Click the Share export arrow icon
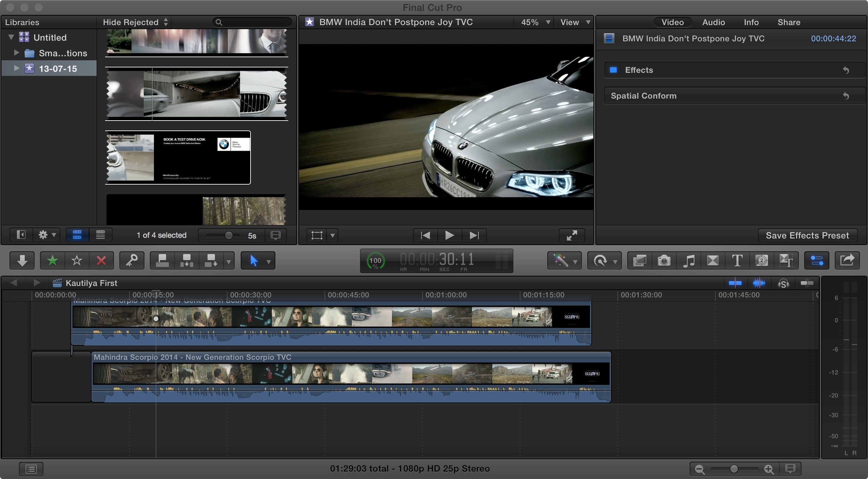Viewport: 868px width, 479px height. coord(847,261)
